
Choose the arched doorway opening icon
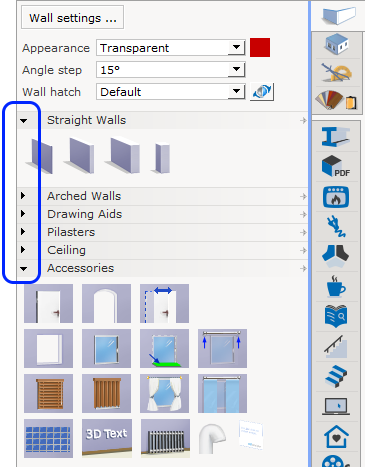pos(106,303)
